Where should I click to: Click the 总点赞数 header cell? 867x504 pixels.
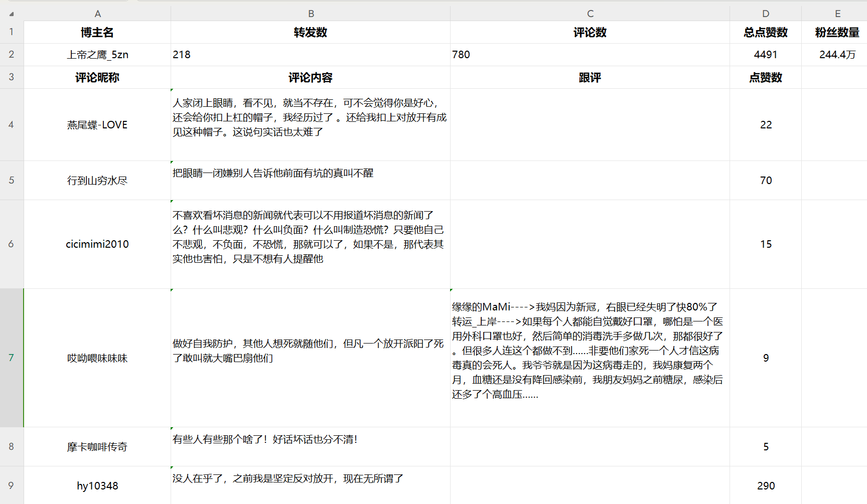(x=766, y=32)
